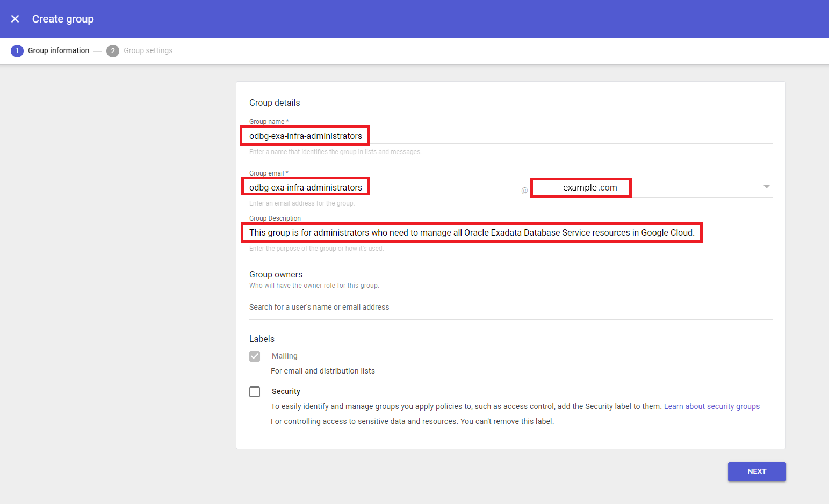Open the "Learn about security groups" link
Screen dimensions: 829x504
coord(712,406)
